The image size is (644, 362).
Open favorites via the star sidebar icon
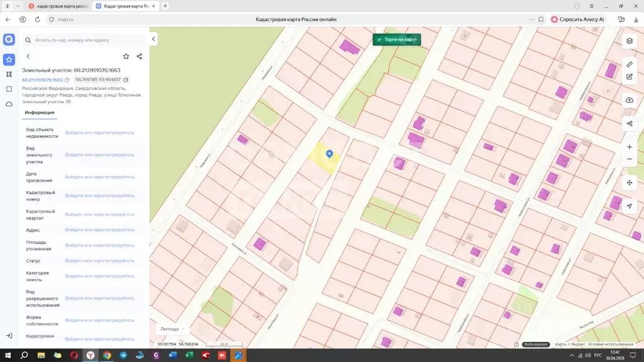tap(9, 60)
